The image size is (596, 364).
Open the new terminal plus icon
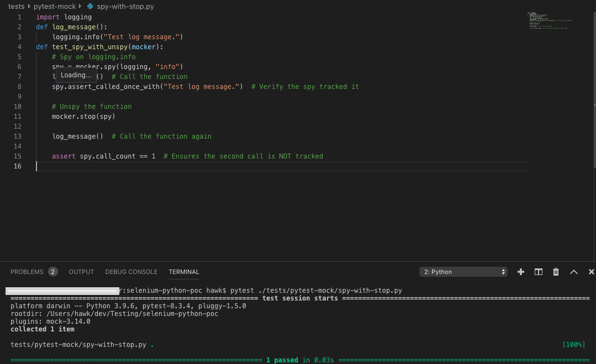point(521,272)
